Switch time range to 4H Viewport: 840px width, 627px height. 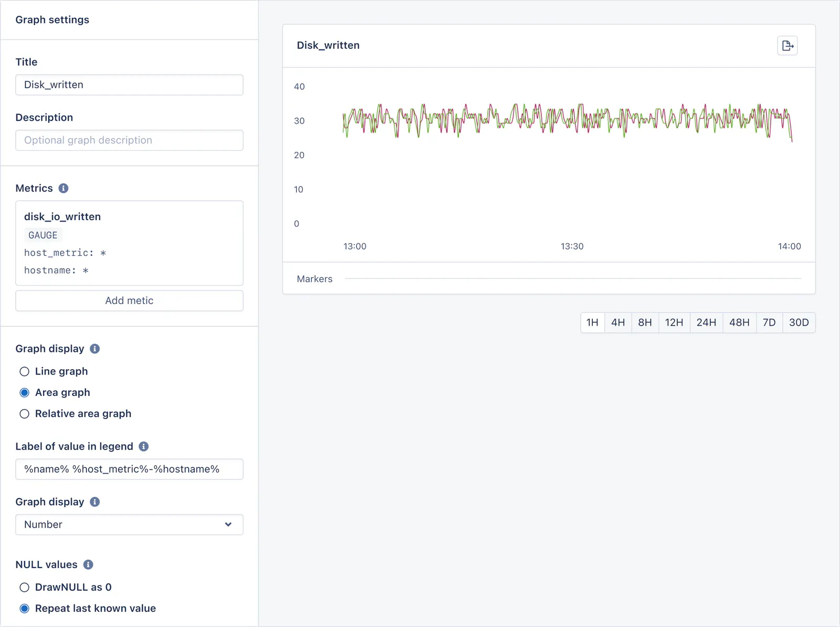point(618,322)
